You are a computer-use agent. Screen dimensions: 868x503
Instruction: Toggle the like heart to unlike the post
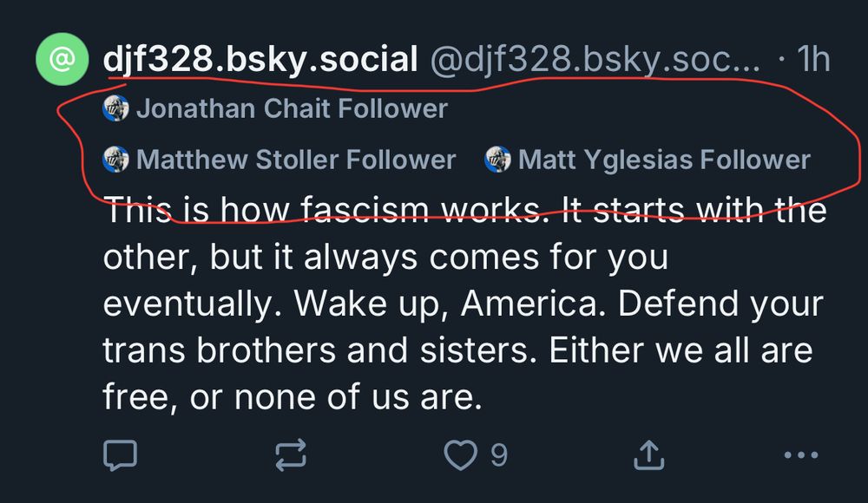click(463, 453)
